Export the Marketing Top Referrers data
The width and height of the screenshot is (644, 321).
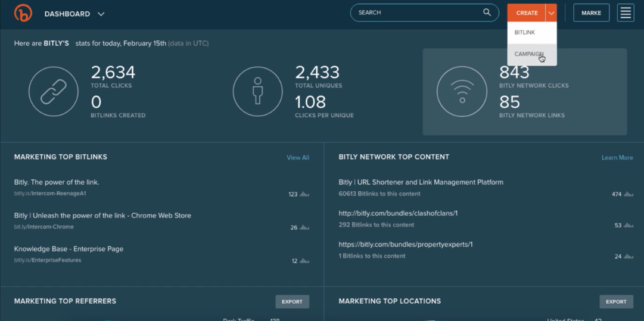pyautogui.click(x=292, y=302)
